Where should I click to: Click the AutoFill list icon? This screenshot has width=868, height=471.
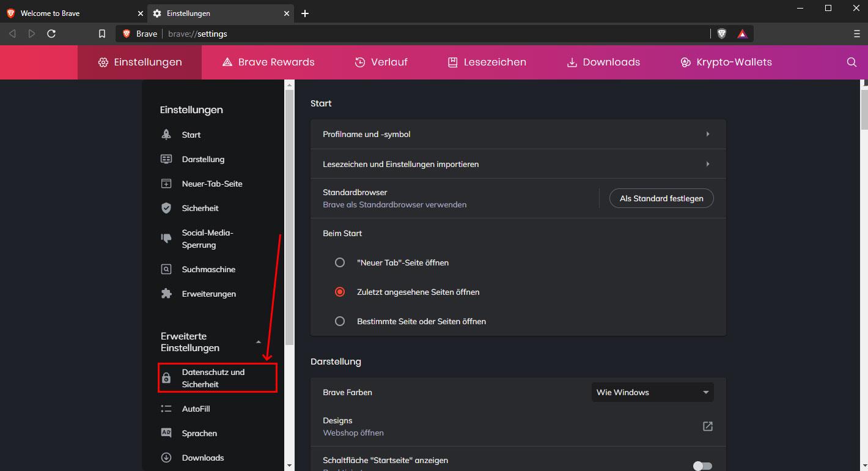click(166, 409)
